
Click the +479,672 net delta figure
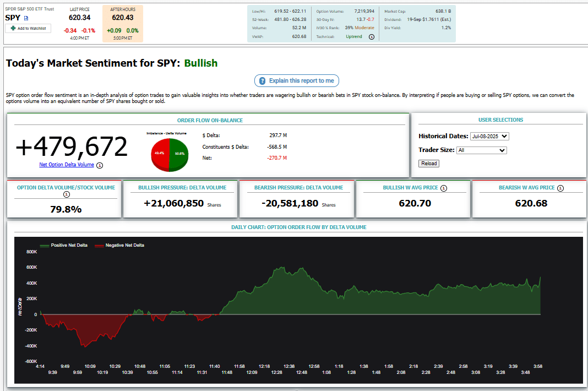click(72, 146)
